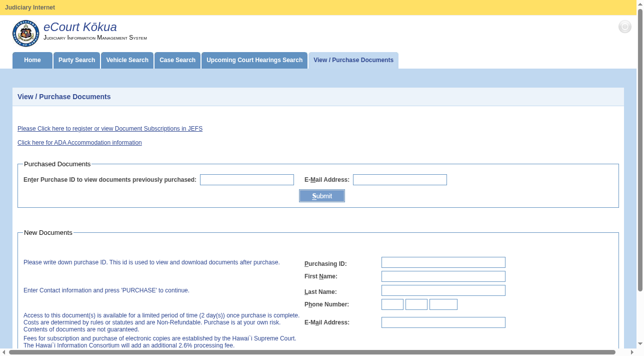
Task: Switch to the Party Search tab
Action: tap(76, 60)
